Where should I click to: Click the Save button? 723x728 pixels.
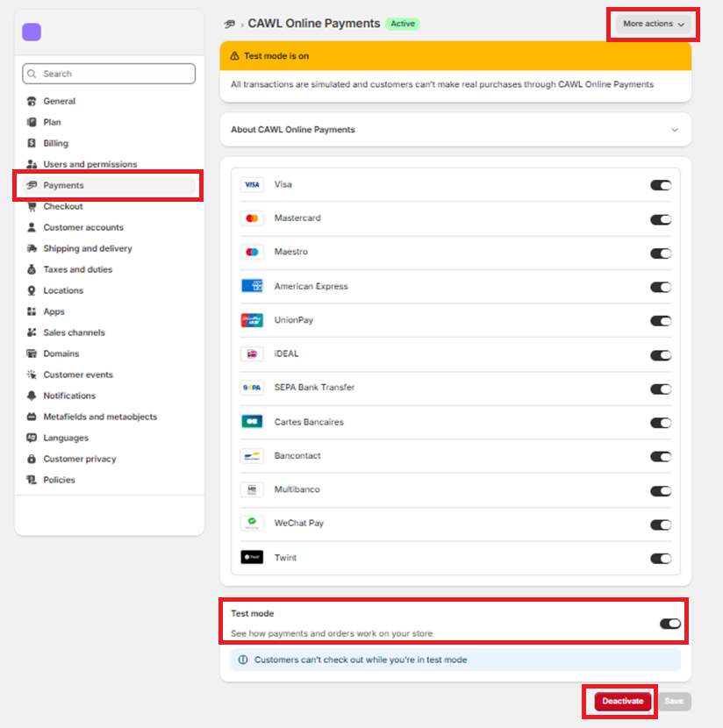(675, 701)
